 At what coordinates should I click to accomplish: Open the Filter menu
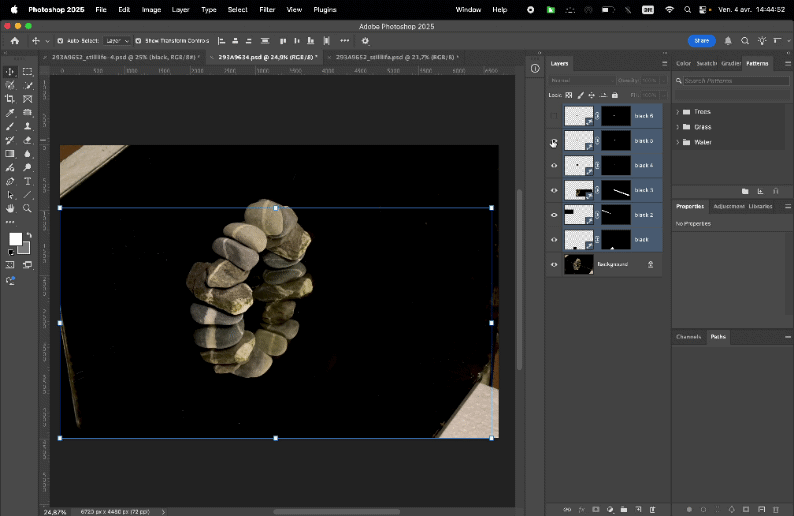[267, 10]
